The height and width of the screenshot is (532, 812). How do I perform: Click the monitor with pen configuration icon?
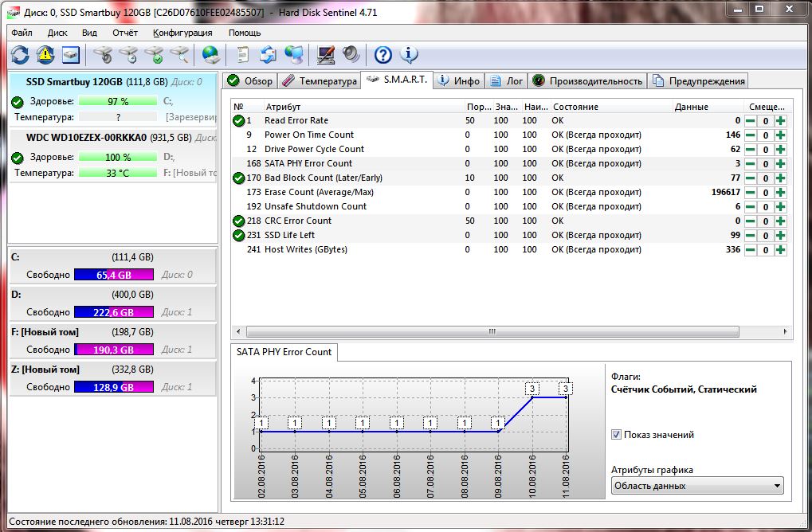coord(325,54)
